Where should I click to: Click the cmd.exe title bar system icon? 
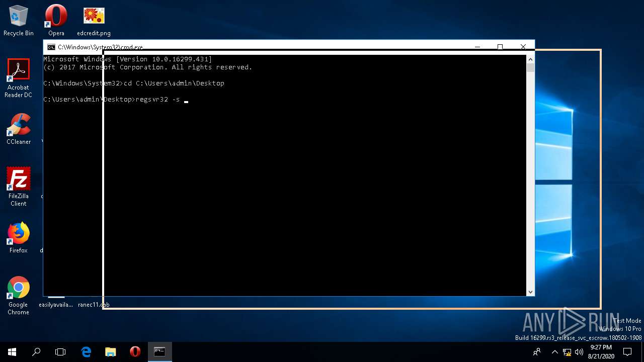(51, 47)
